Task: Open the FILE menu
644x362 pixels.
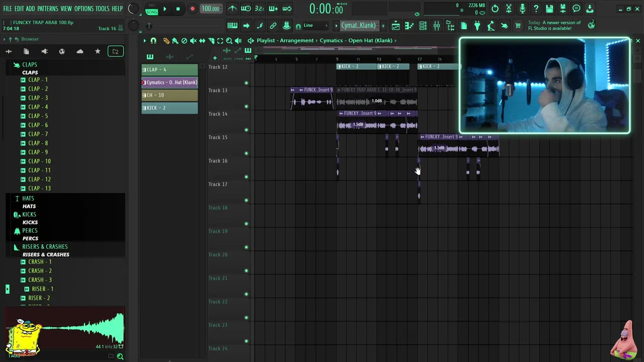Action: coord(8,9)
